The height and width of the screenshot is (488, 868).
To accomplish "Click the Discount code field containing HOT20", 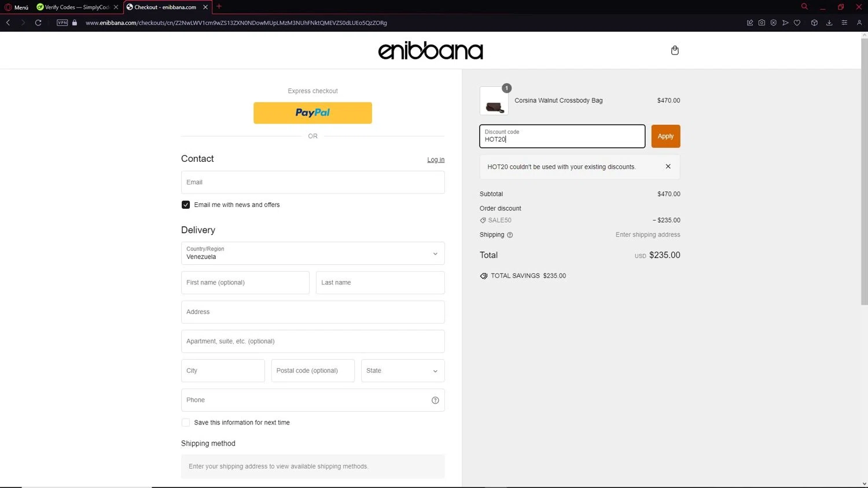I will (x=562, y=136).
